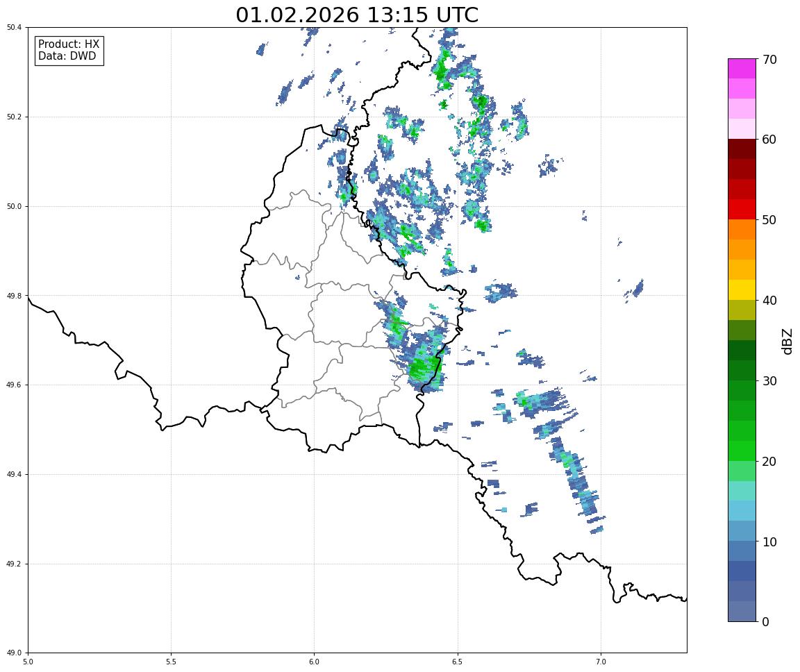Click the longitude axis label 7.0
Viewport: 800px width, 672px height.
[x=601, y=662]
